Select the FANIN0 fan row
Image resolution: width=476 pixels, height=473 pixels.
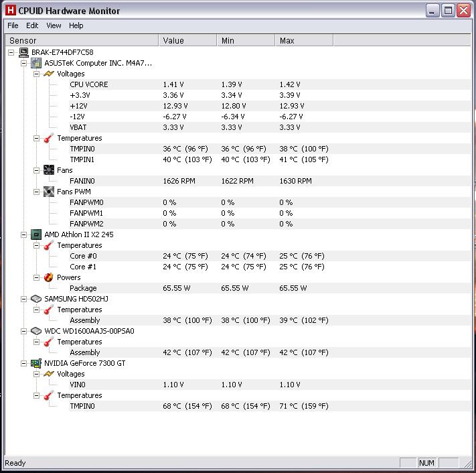(270, 181)
